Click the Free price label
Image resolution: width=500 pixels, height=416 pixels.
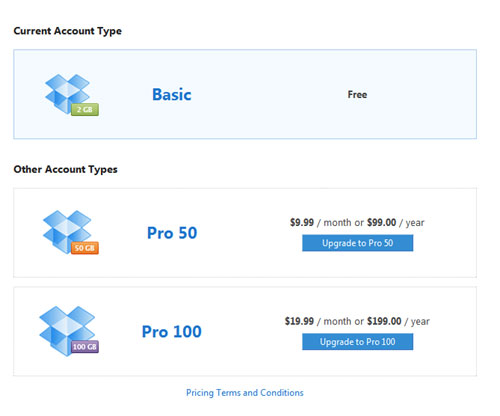(x=357, y=94)
